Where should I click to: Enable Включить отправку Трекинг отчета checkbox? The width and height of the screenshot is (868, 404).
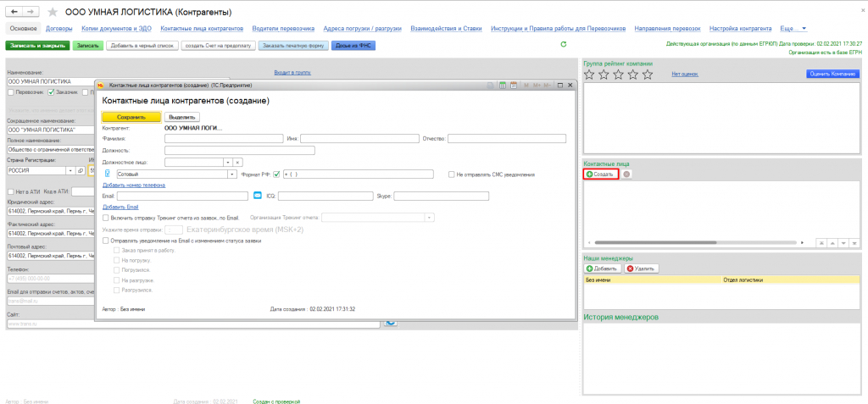coord(106,218)
